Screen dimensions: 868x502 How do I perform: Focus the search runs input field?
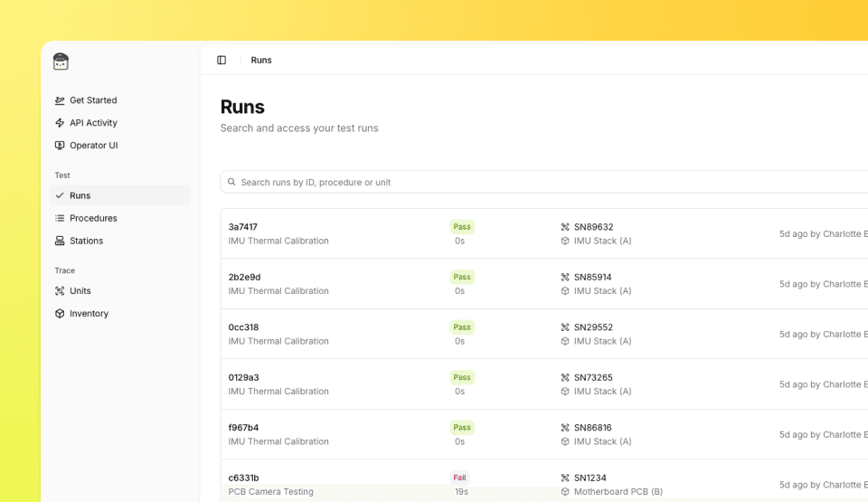point(542,182)
